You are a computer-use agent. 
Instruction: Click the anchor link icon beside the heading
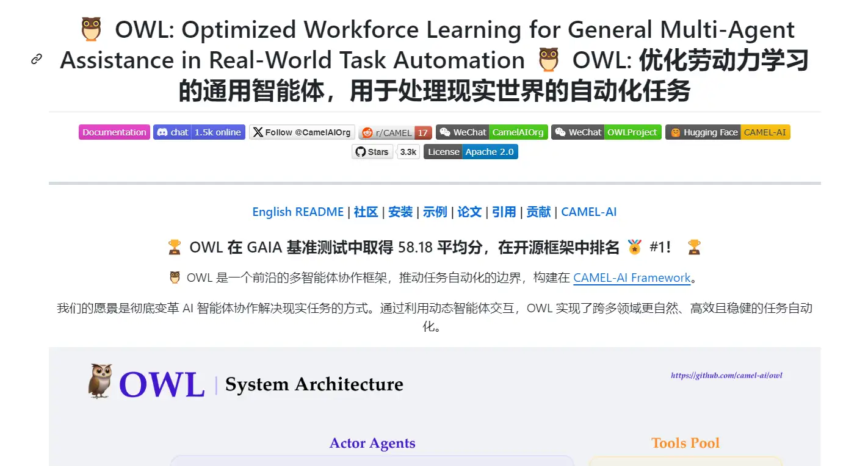coord(37,59)
